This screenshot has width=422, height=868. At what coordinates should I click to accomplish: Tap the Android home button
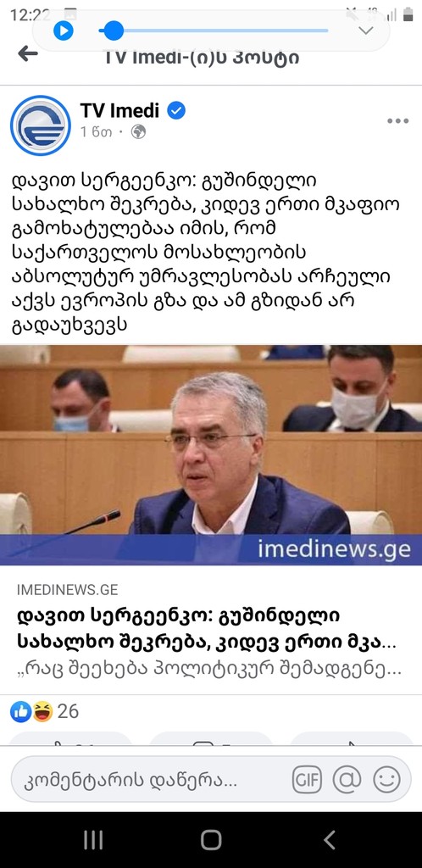(x=211, y=840)
